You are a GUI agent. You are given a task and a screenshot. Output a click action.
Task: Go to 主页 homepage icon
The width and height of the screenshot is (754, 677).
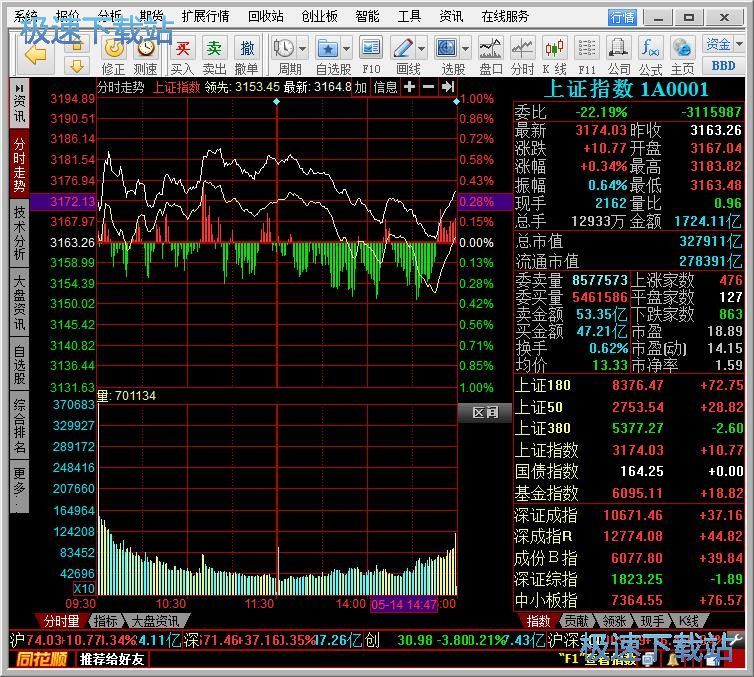[682, 54]
